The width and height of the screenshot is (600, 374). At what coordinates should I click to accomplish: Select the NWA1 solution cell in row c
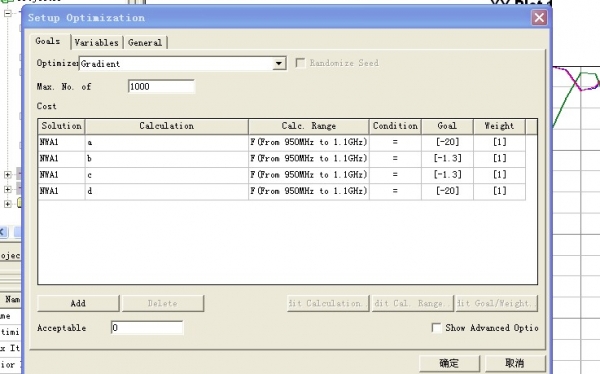tap(61, 175)
